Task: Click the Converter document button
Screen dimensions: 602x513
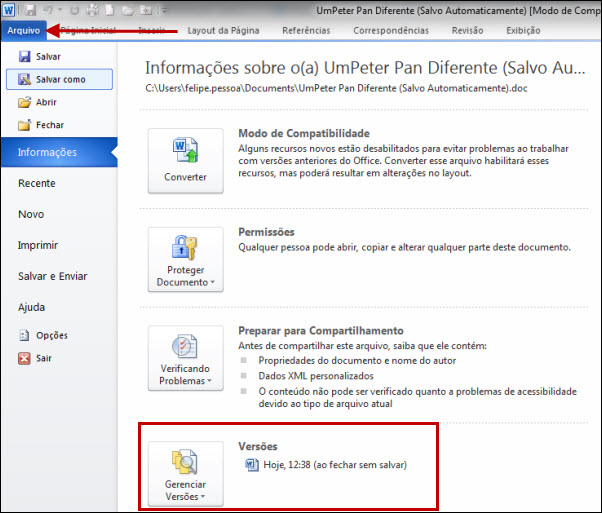Action: pyautogui.click(x=185, y=161)
